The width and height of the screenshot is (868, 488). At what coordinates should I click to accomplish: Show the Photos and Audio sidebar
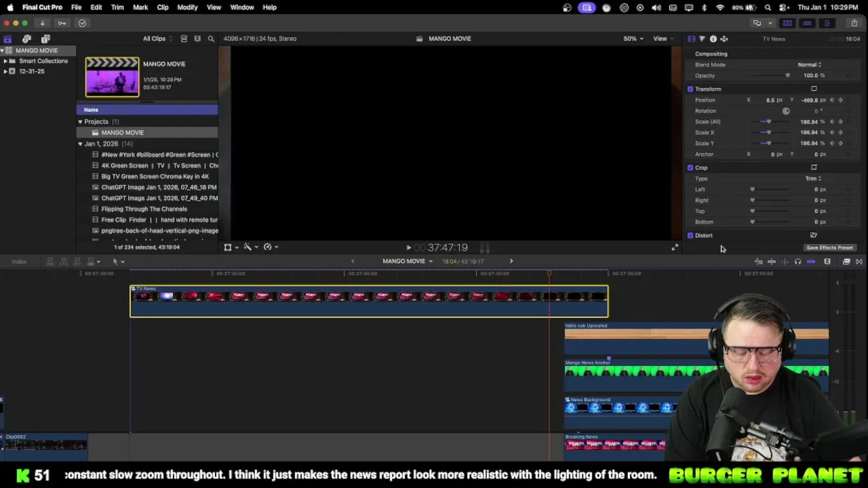26,39
